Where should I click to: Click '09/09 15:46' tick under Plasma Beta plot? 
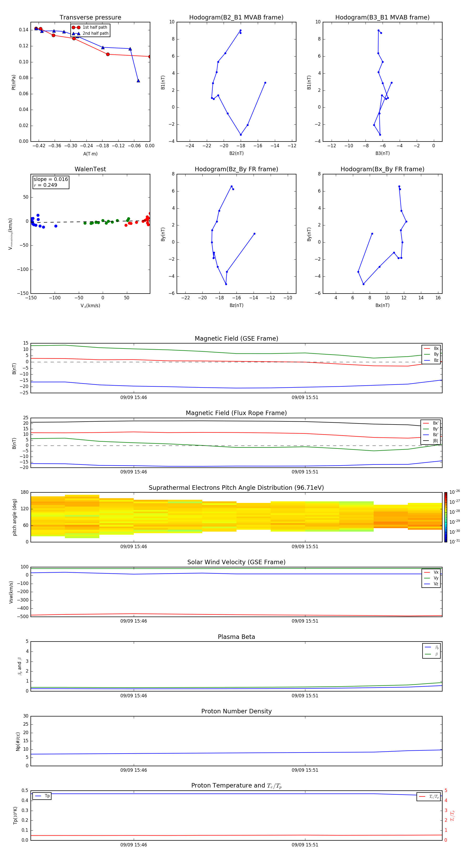[x=134, y=696]
